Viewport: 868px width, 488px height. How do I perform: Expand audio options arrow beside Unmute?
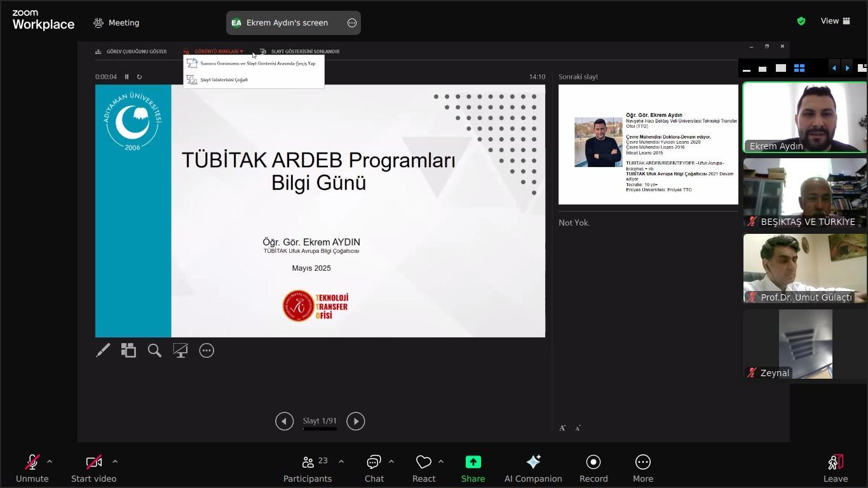click(50, 462)
